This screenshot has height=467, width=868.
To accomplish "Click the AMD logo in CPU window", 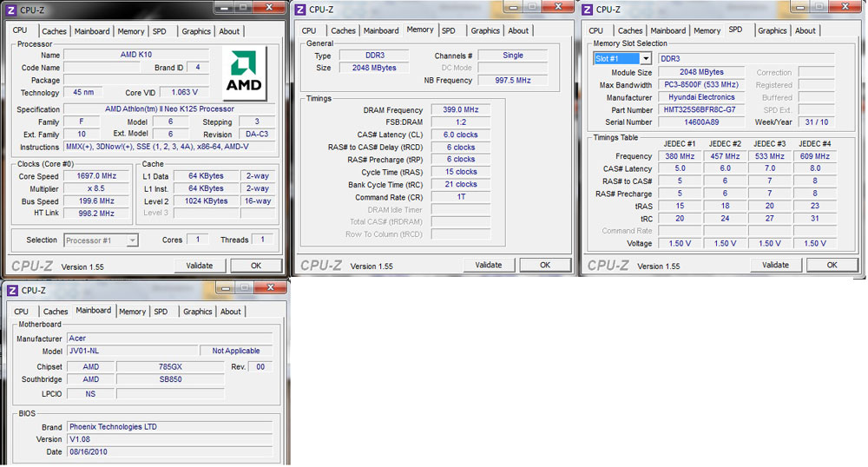I will [x=244, y=73].
